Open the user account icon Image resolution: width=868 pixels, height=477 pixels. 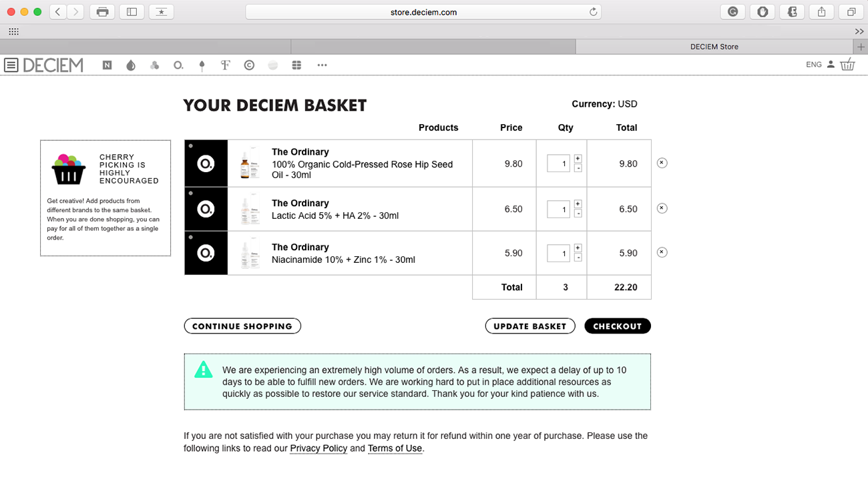[831, 65]
